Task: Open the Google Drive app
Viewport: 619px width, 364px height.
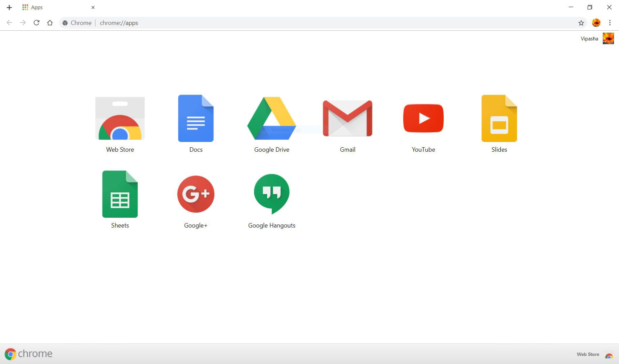Action: [x=272, y=118]
